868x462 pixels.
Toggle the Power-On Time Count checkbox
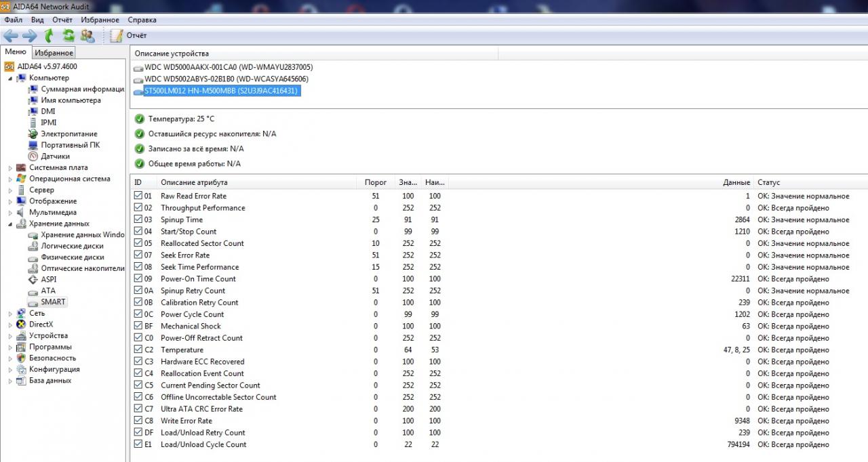[x=138, y=278]
